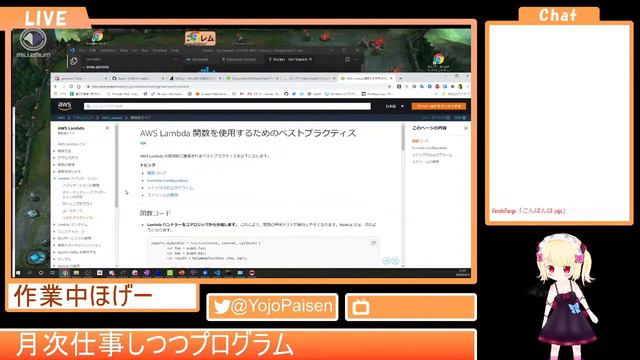This screenshot has height=360, width=640.
Task: Expand the コンテナイメージ sidebar section
Action: coord(54,231)
